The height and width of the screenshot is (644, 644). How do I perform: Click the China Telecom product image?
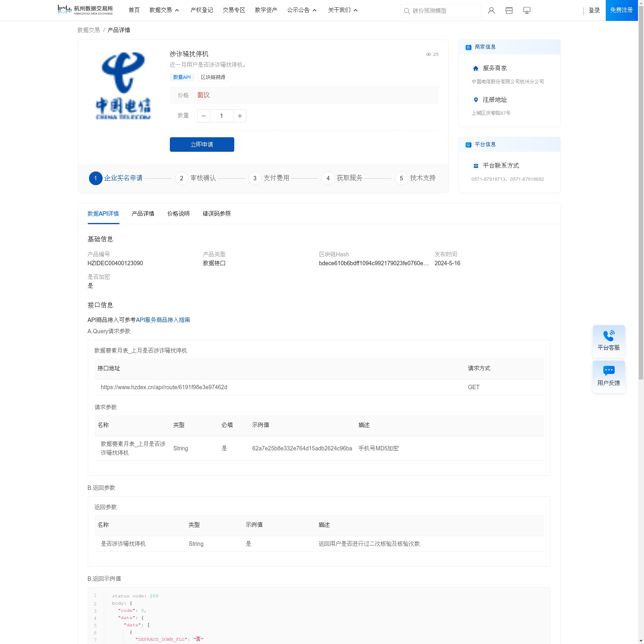123,86
